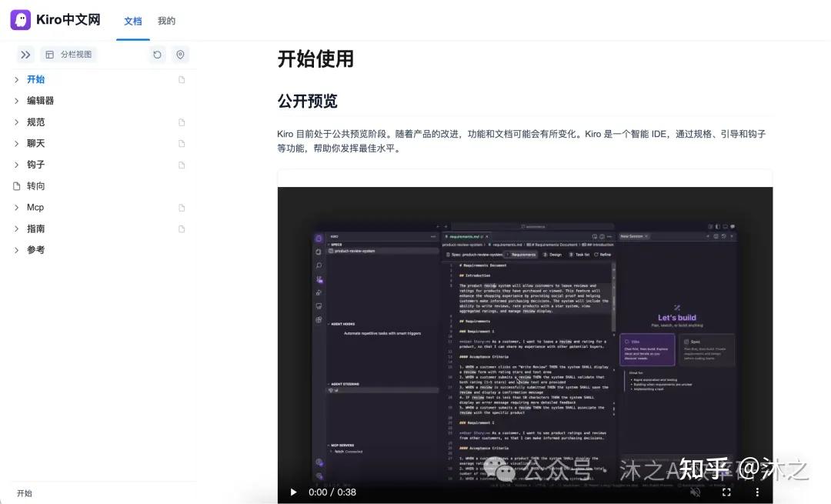Open the 参考 section

(x=36, y=250)
